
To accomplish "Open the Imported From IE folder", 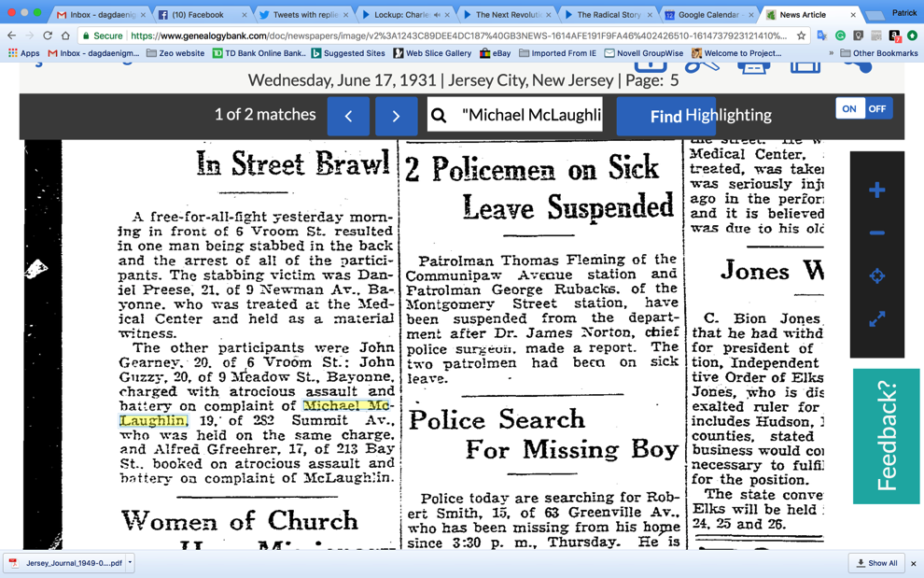I will tap(557, 53).
